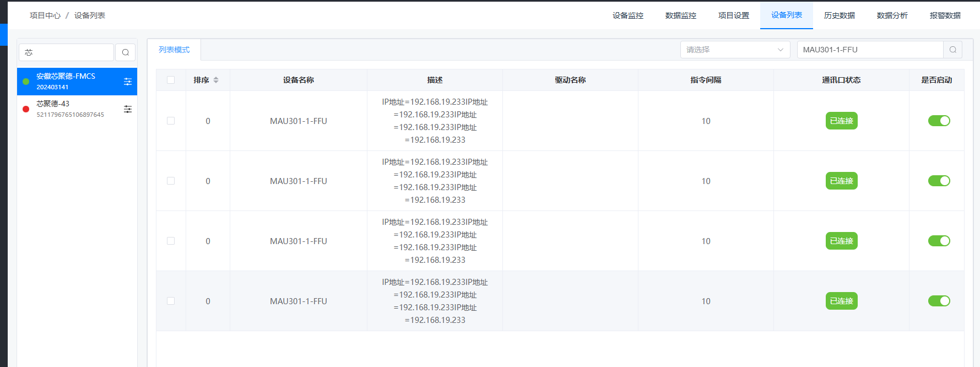Click 已连接 status button in third row
The width and height of the screenshot is (980, 367).
[842, 241]
